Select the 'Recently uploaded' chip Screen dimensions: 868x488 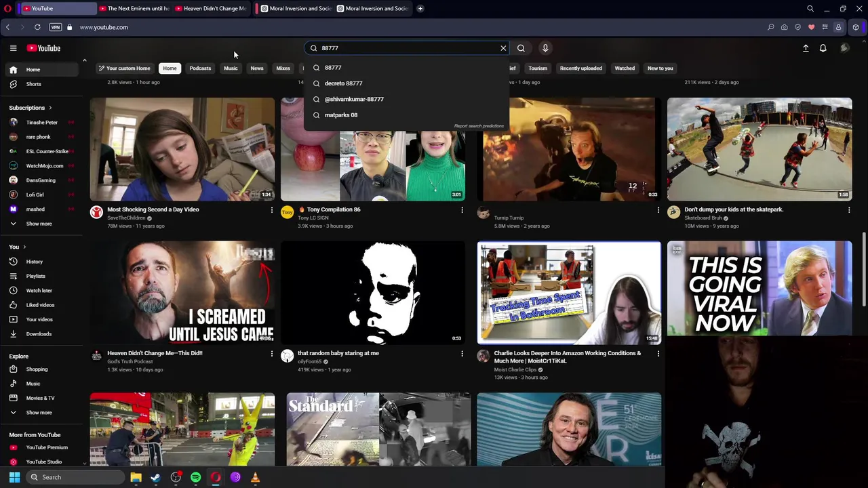point(580,68)
